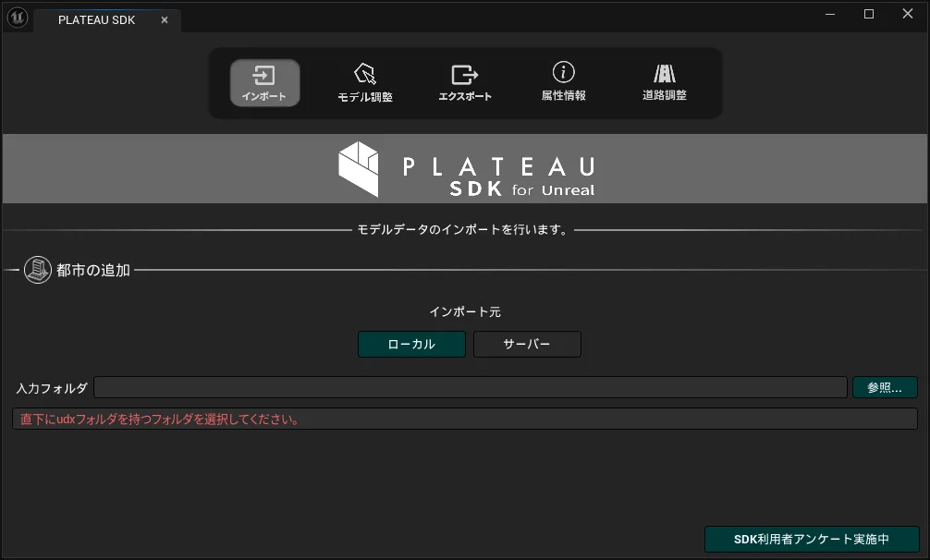This screenshot has width=930, height=560.
Task: Click the 入力フォルダ path field
Action: [471, 387]
